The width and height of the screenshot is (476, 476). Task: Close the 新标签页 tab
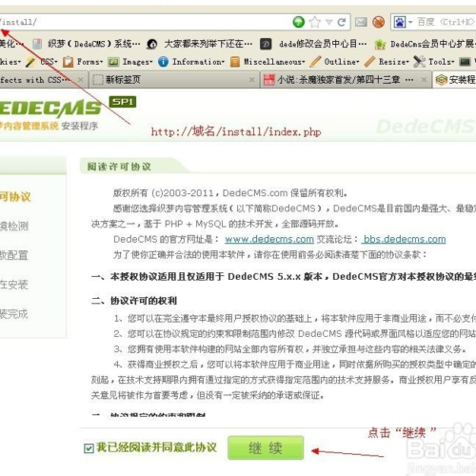click(251, 80)
